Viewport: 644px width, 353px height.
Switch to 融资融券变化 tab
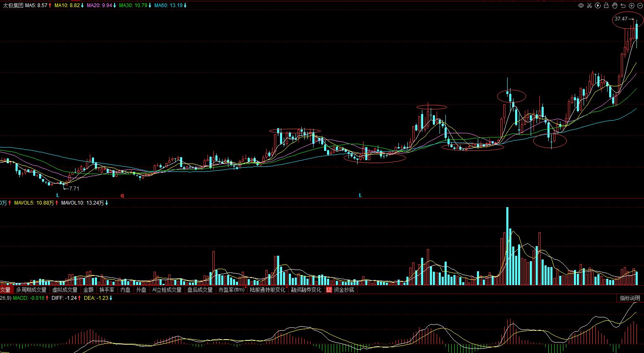pyautogui.click(x=306, y=290)
